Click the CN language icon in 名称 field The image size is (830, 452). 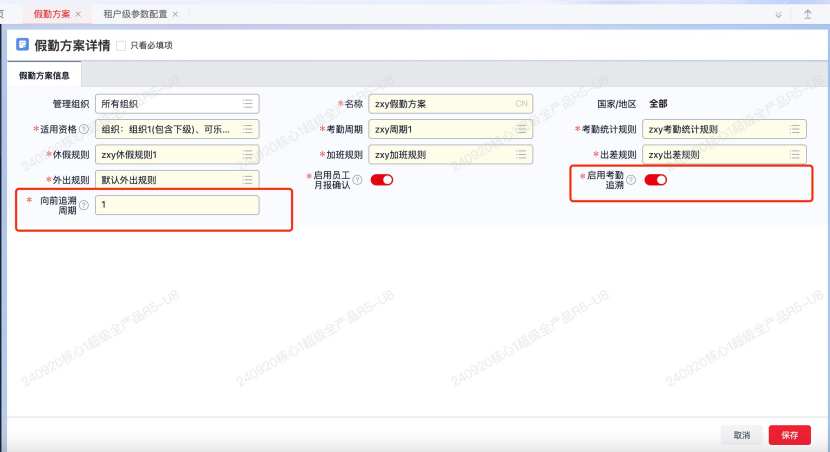click(521, 103)
